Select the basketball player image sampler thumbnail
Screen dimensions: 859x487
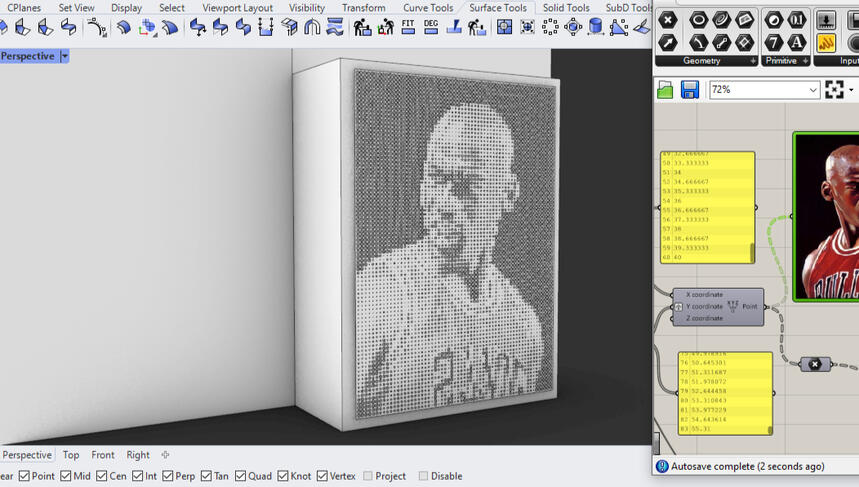click(x=826, y=217)
